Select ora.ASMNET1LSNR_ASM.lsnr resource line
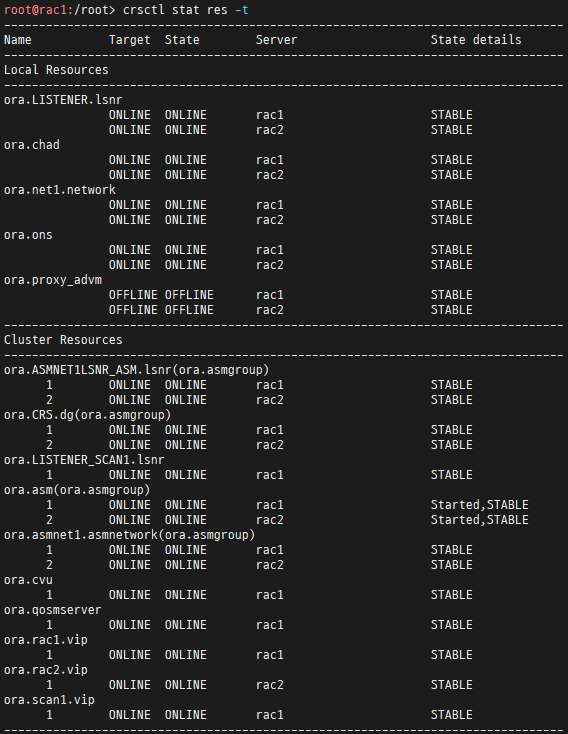This screenshot has width=568, height=734. click(137, 370)
